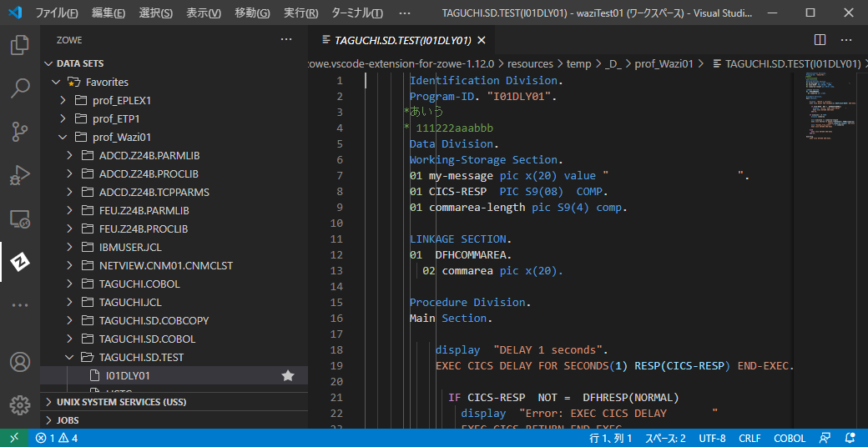868x447 pixels.
Task: Select the TAGUCHI.SD.TEST(I01DLY01) editor tab
Action: coord(403,40)
